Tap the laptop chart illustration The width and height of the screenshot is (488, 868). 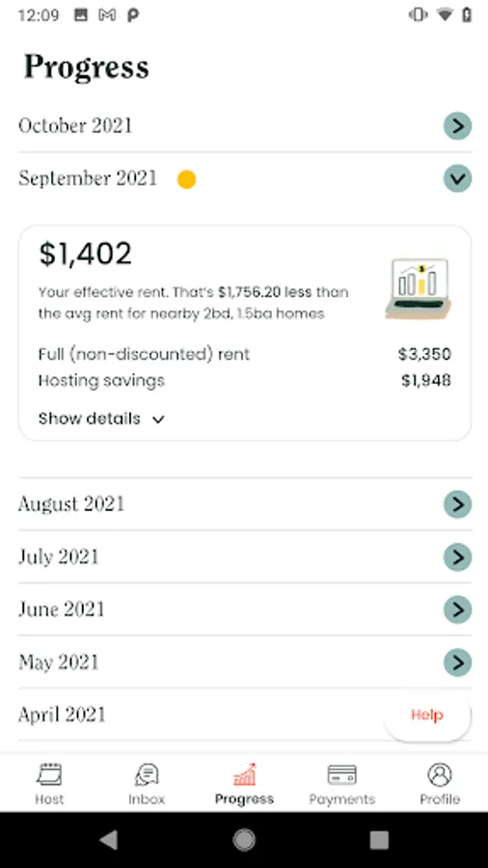coord(419,289)
